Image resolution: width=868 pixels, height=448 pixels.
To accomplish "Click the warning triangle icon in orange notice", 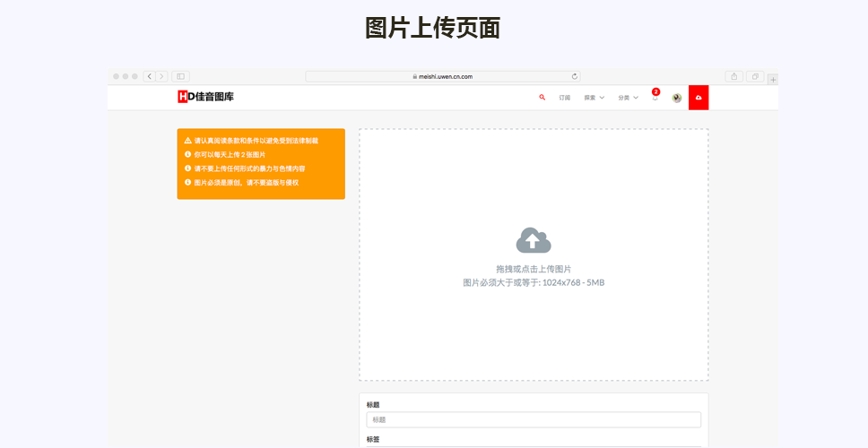I will tap(187, 141).
